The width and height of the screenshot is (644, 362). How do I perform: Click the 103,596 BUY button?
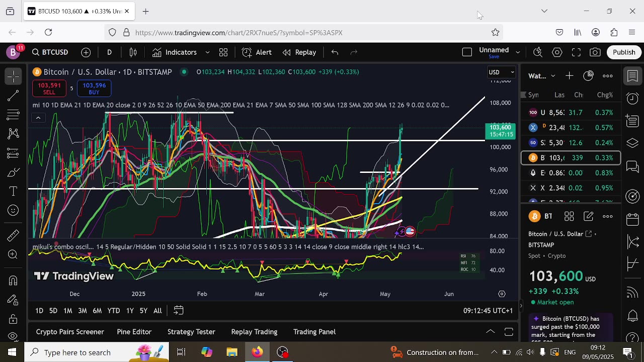94,88
